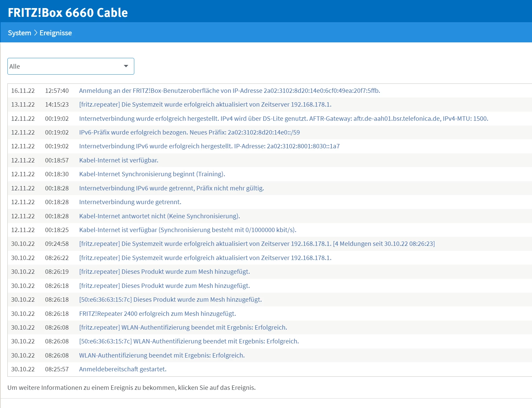The image size is (532, 408).
Task: Open the [50:e6:36:63:15:7c] WLAN-Authentifizierung event
Action: point(189,341)
